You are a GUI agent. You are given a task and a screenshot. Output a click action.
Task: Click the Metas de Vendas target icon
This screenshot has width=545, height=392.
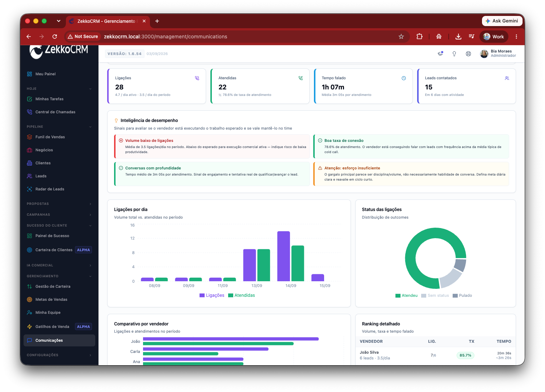pos(29,299)
